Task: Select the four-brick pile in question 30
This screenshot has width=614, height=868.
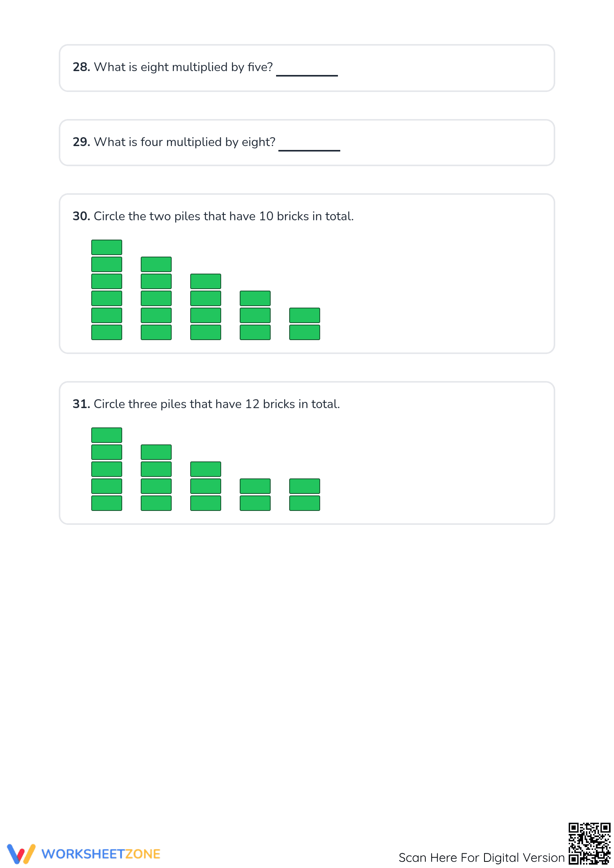Action: point(206,307)
